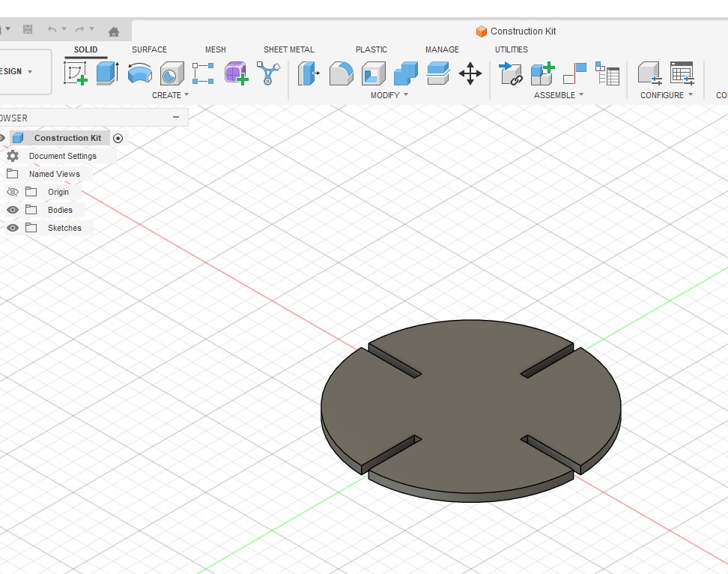Activate the Construction Kit component radio button

pos(118,139)
